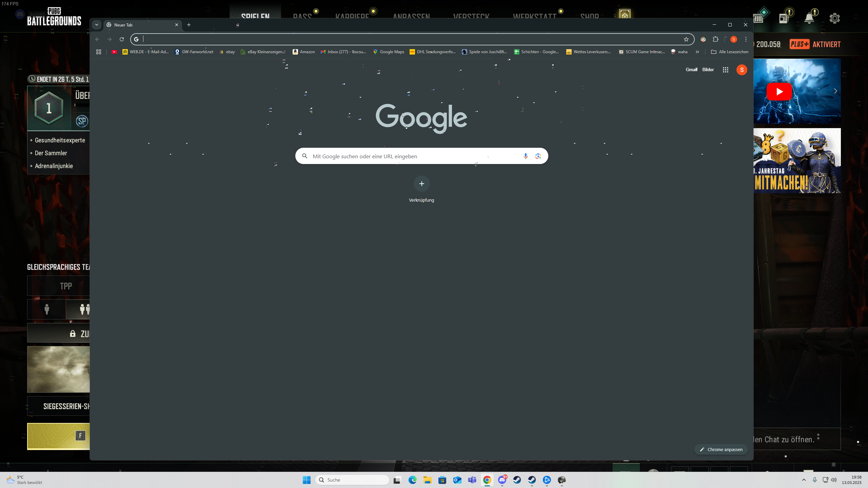Viewport: 868px width, 488px height.
Task: Show hidden system tray icons
Action: [804, 480]
